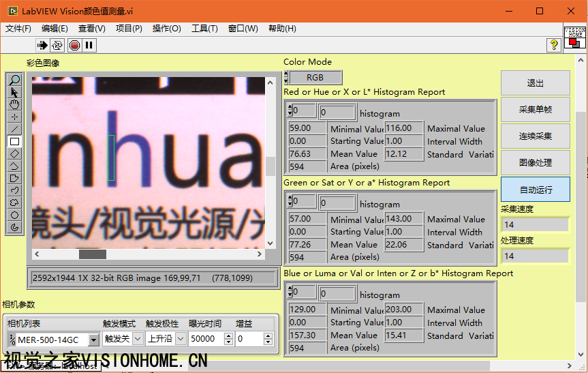The image size is (588, 373).
Task: Click the Run Continuously button
Action: (58, 45)
